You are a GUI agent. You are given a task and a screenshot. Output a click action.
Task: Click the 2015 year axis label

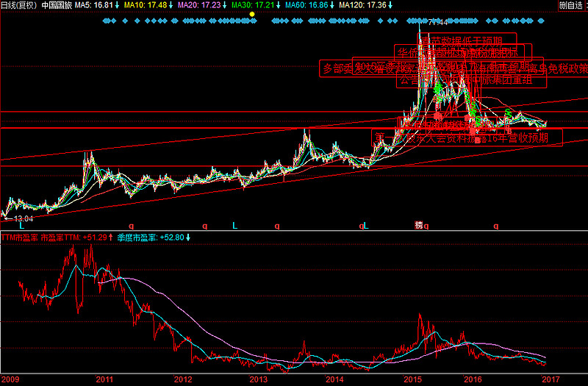[412, 379]
